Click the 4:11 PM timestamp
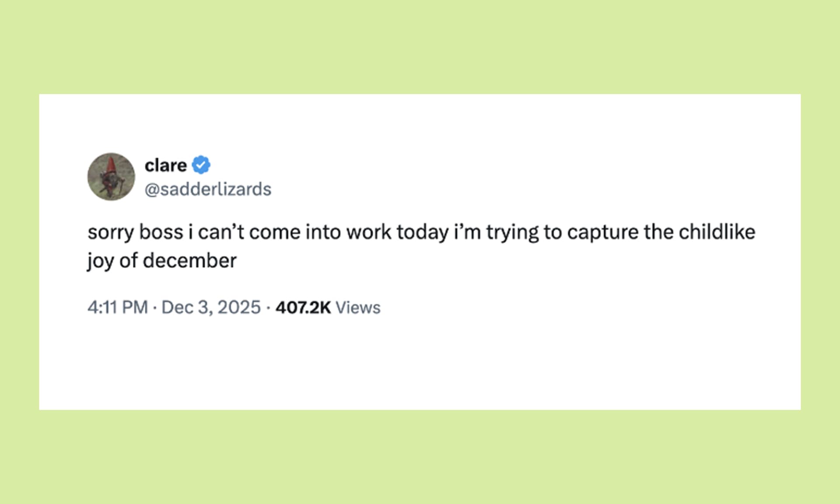840x504 pixels. point(117,308)
